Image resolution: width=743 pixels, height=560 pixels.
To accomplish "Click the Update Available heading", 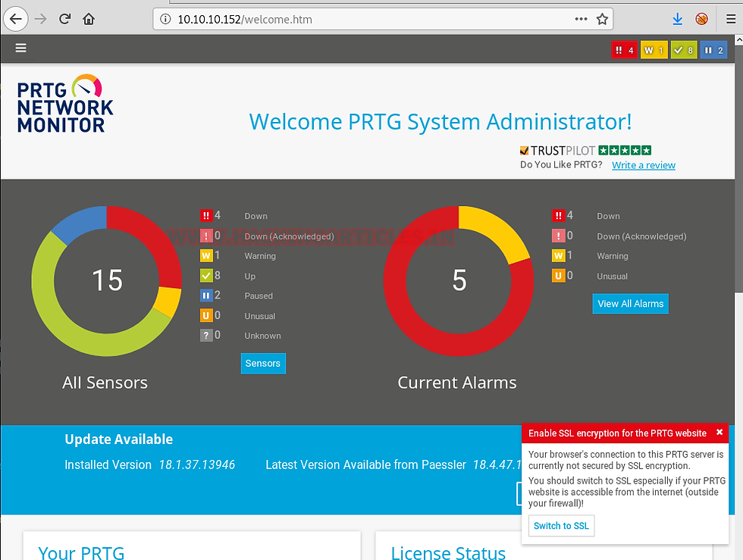I will (119, 440).
